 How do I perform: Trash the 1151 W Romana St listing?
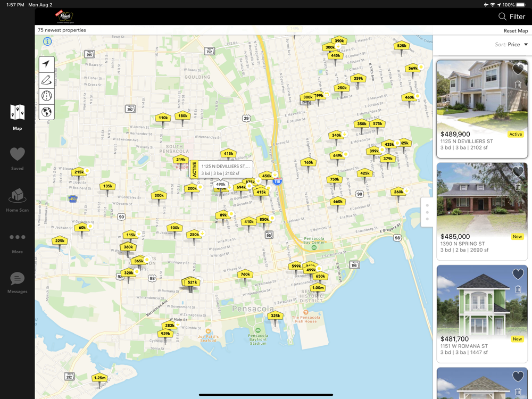coord(518,289)
